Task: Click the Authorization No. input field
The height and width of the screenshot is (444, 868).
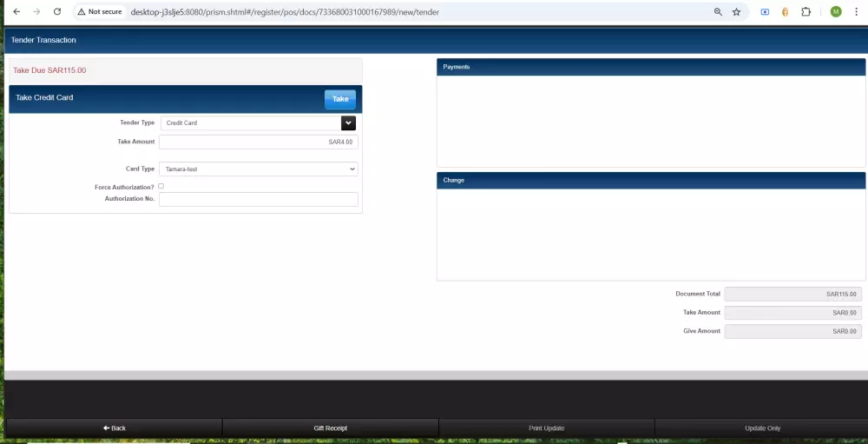Action: (259, 200)
